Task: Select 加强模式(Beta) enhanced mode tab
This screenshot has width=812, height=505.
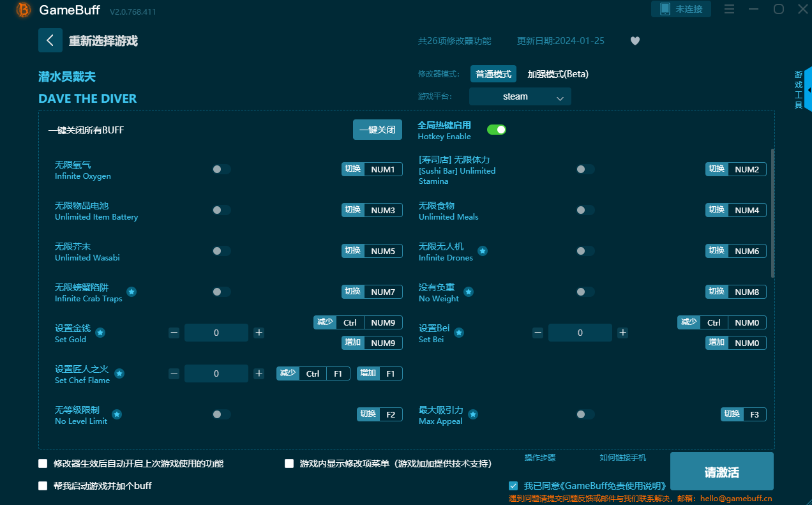Action: [558, 74]
